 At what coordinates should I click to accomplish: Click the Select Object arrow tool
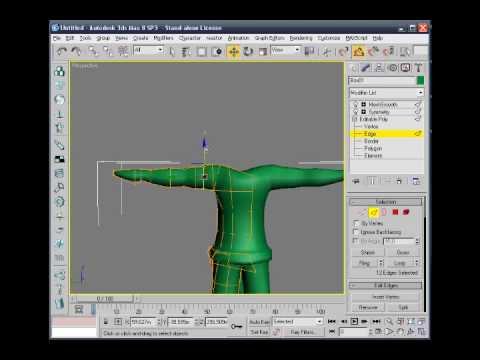point(172,52)
